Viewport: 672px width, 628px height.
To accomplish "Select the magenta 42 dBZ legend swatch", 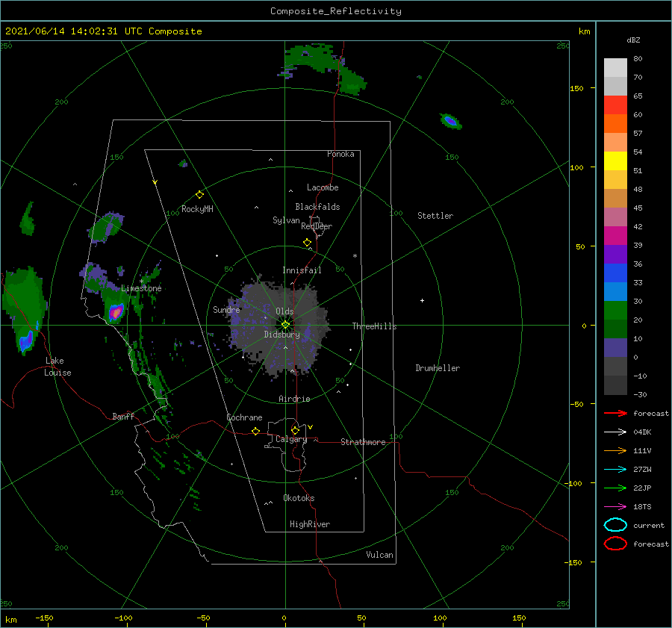I will pyautogui.click(x=615, y=235).
